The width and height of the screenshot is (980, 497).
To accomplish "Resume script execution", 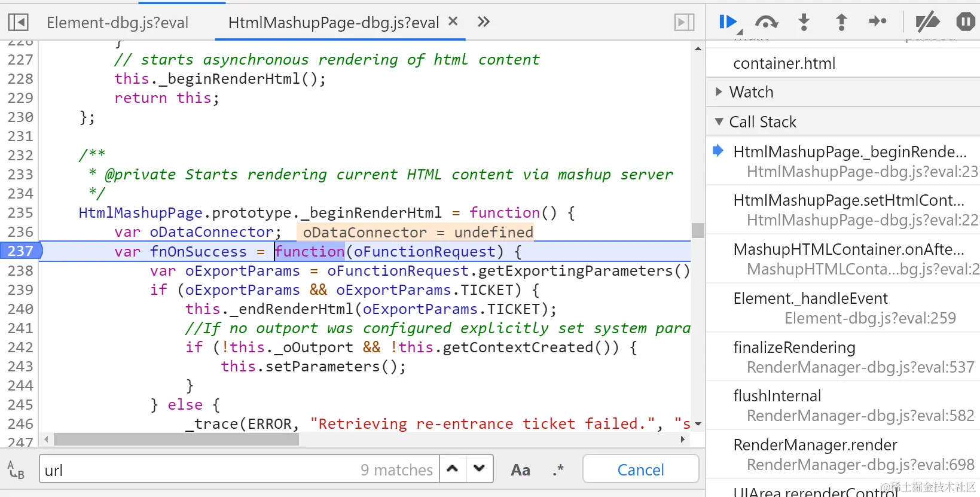I will [x=729, y=22].
